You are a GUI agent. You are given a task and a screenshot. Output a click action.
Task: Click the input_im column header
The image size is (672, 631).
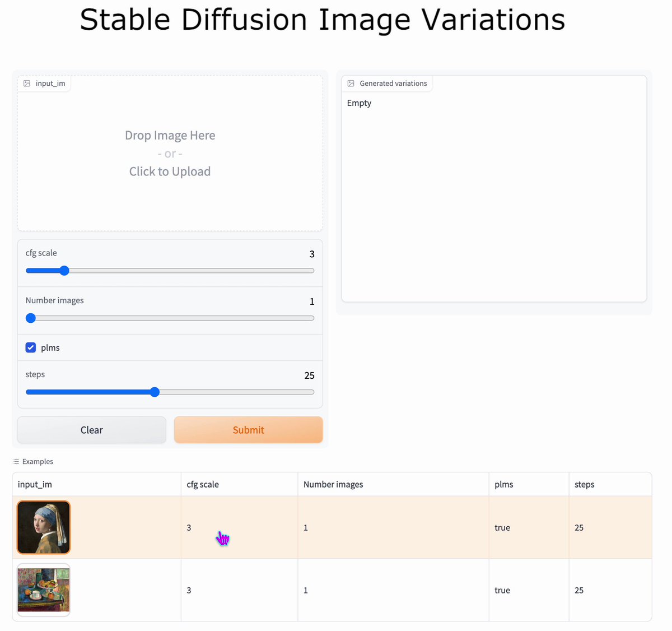click(35, 484)
